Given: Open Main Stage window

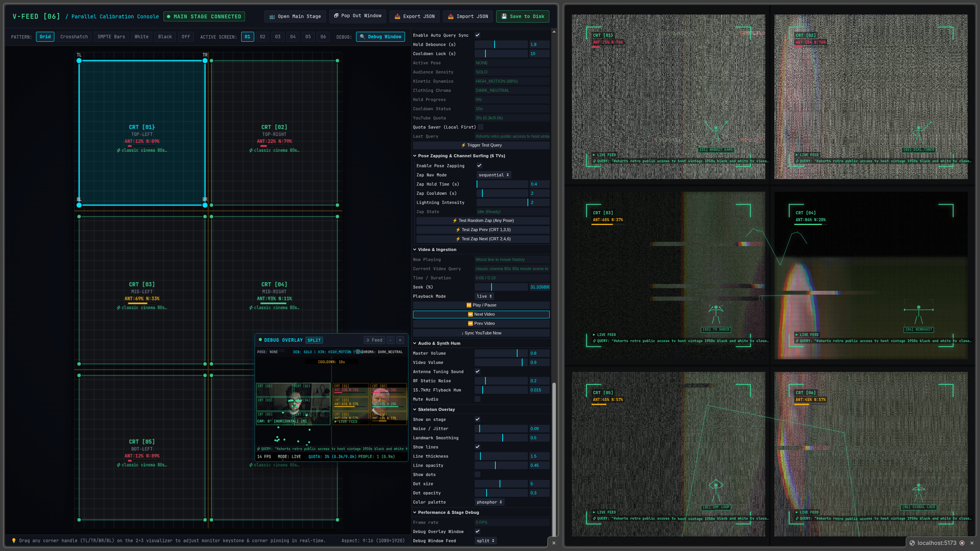Looking at the screenshot, I should pyautogui.click(x=295, y=16).
